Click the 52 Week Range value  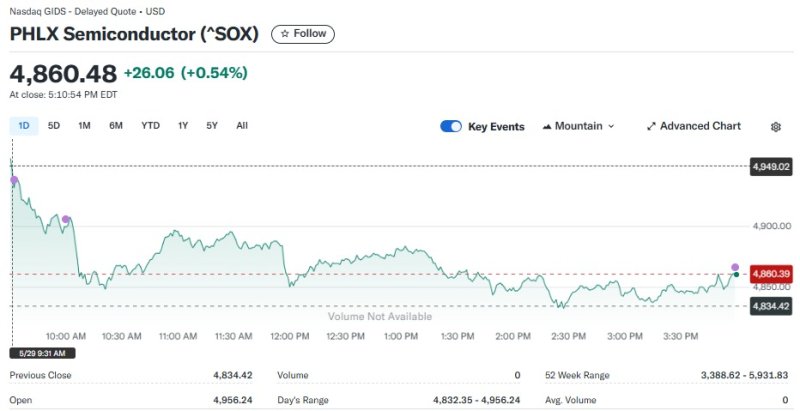744,375
